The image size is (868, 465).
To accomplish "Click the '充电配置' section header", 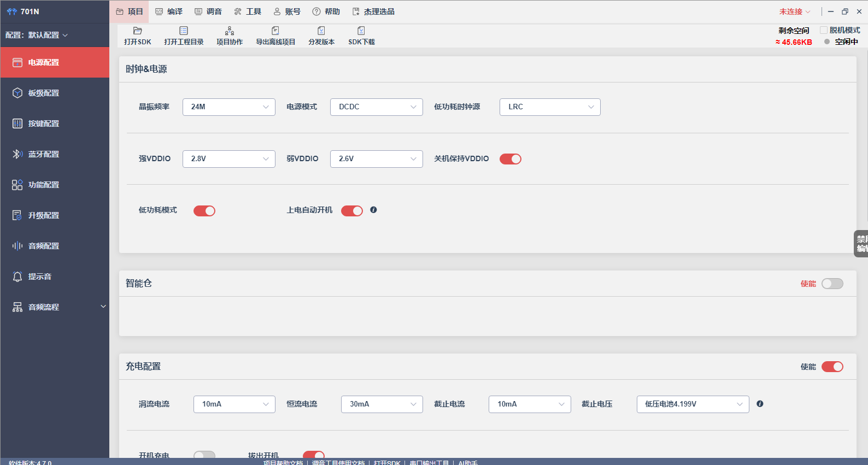I will [x=143, y=366].
